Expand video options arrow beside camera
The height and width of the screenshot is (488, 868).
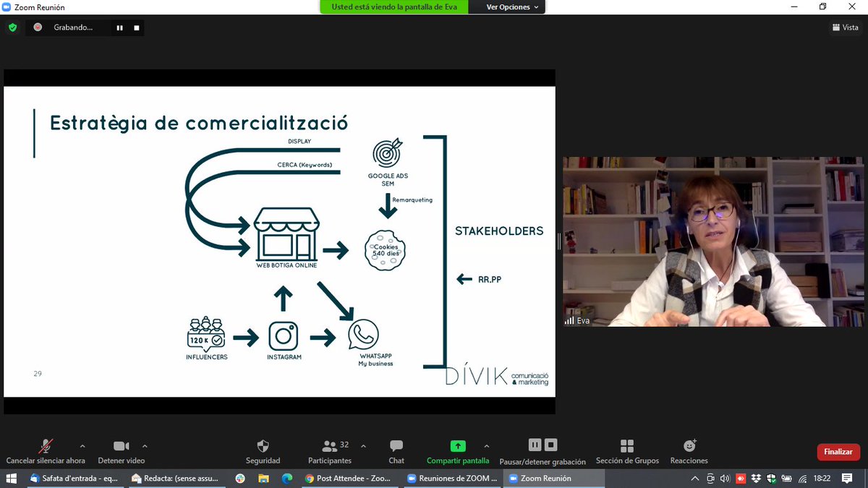[145, 446]
